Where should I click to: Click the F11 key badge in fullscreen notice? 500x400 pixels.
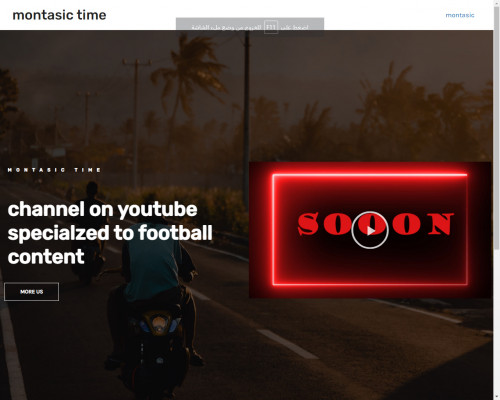[271, 27]
